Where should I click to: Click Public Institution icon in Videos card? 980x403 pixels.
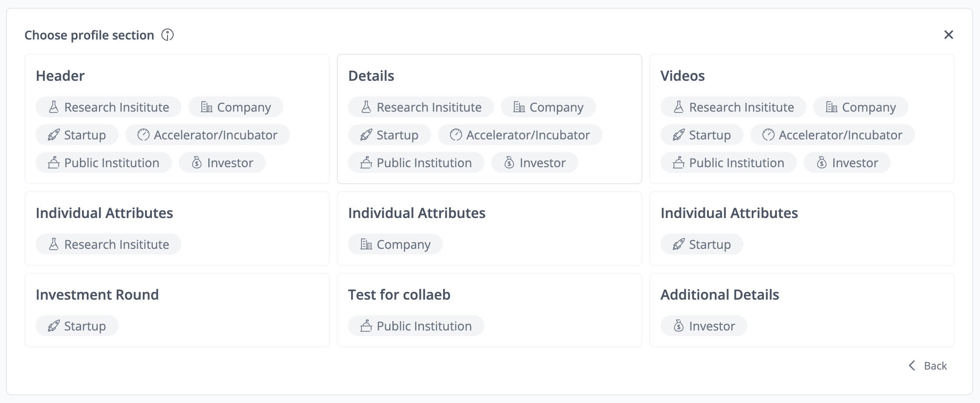click(x=678, y=163)
